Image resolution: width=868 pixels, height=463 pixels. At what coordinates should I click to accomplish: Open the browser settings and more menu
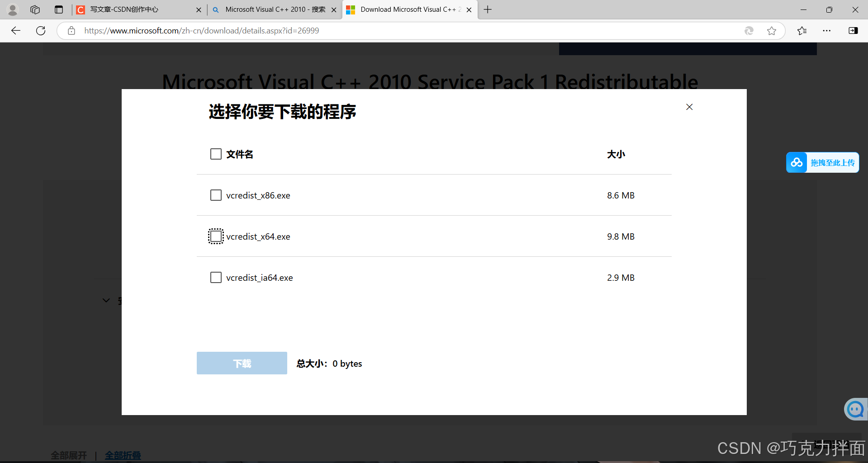point(827,31)
